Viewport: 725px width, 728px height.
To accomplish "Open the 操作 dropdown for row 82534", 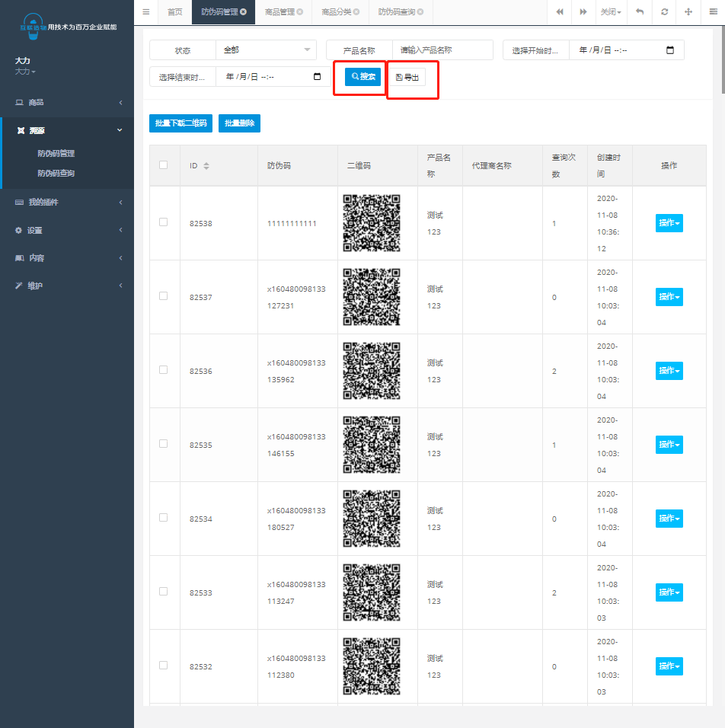I will click(669, 518).
